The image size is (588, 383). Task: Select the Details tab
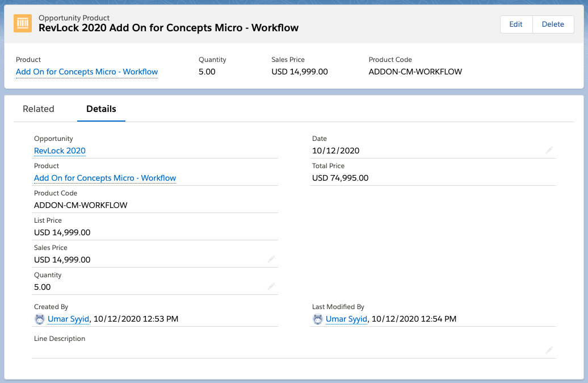click(x=101, y=109)
